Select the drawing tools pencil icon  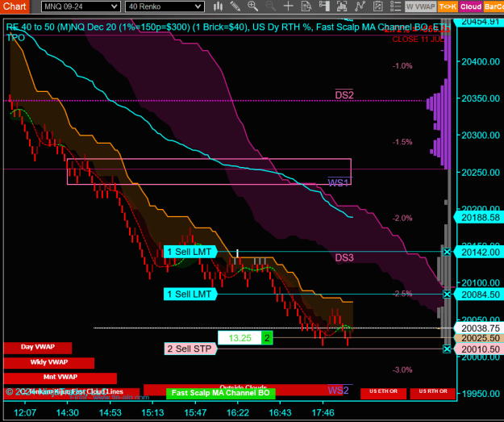point(235,6)
